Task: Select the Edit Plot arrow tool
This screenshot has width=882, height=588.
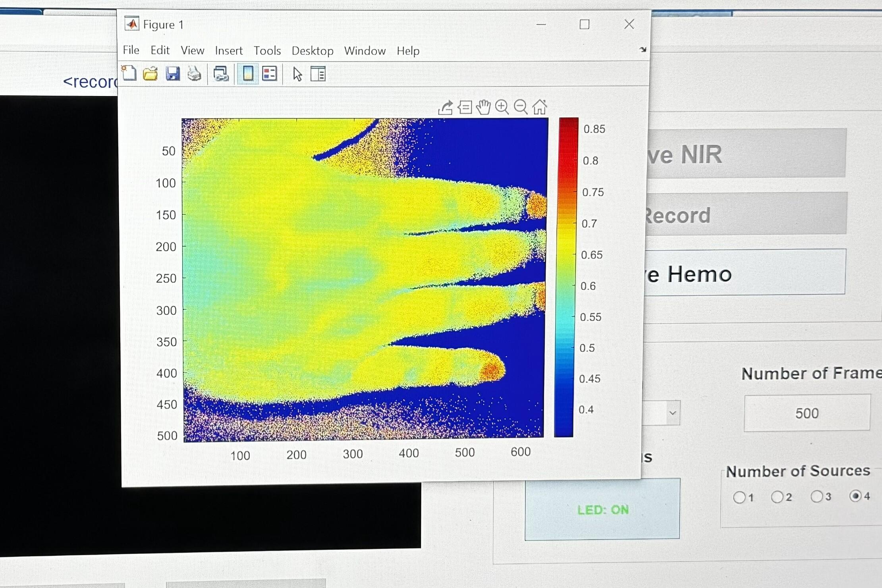Action: tap(297, 74)
